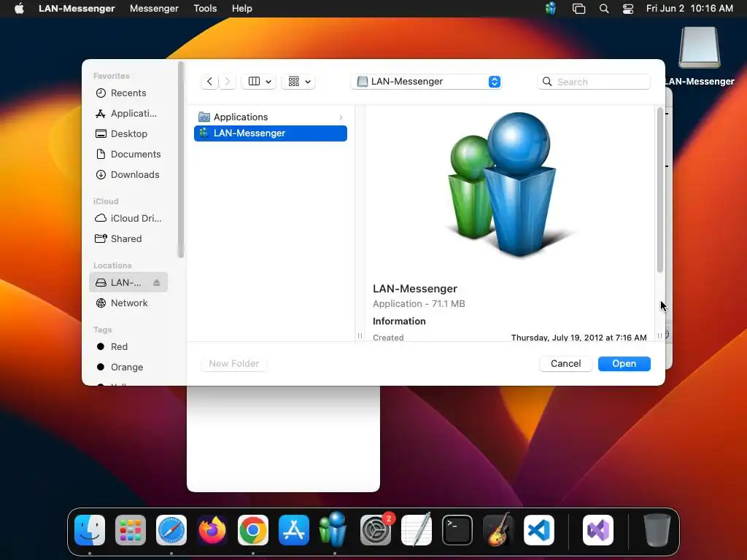Screen dimensions: 747x560
Task: Click the column resize handle beside Created
Action: [x=360, y=335]
